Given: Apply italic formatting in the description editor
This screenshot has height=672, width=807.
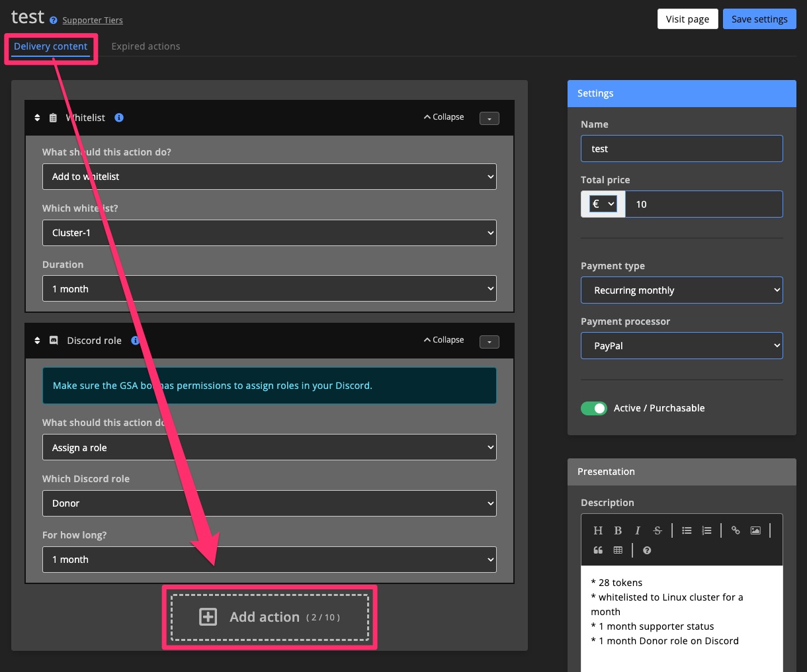Looking at the screenshot, I should click(x=637, y=530).
